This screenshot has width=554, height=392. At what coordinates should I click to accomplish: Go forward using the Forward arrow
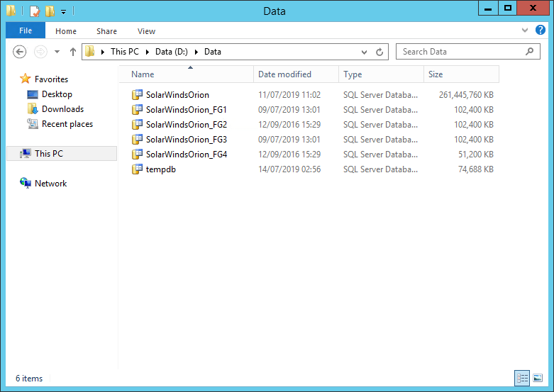[x=40, y=52]
